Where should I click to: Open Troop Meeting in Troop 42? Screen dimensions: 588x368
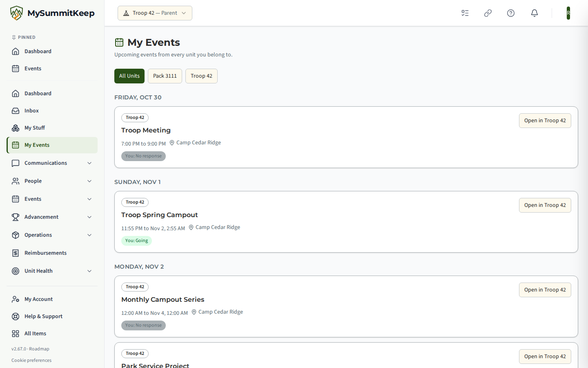pyautogui.click(x=545, y=121)
